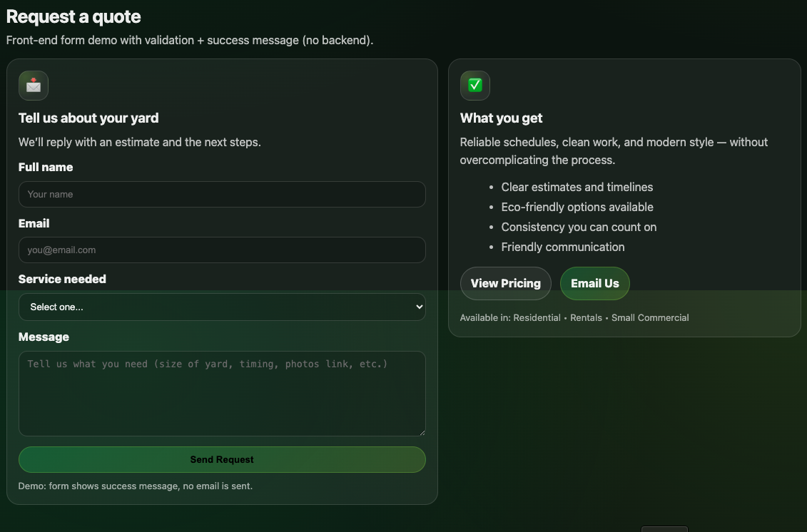The height and width of the screenshot is (532, 807).
Task: Click the demo disclaimer text below Send Request
Action: pos(133,486)
